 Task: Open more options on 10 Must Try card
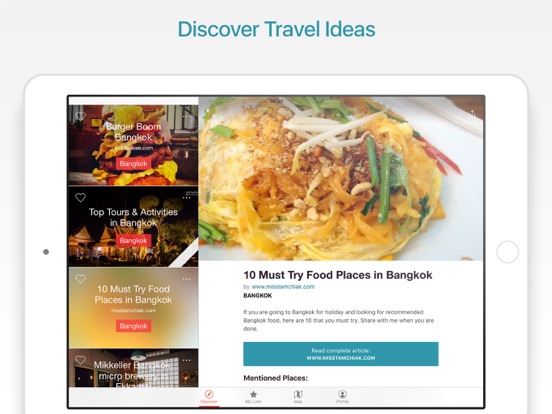click(x=187, y=279)
